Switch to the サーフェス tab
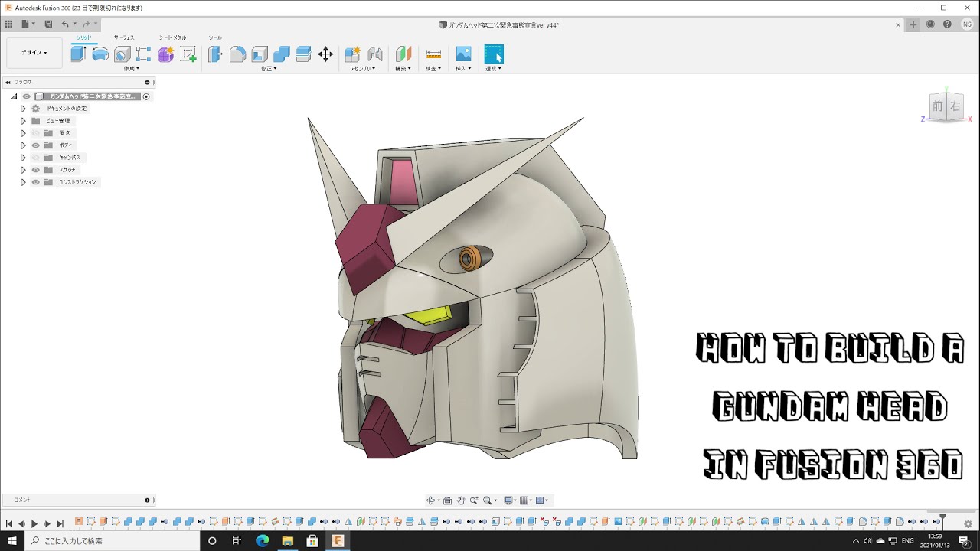This screenshot has height=551, width=980. [124, 37]
